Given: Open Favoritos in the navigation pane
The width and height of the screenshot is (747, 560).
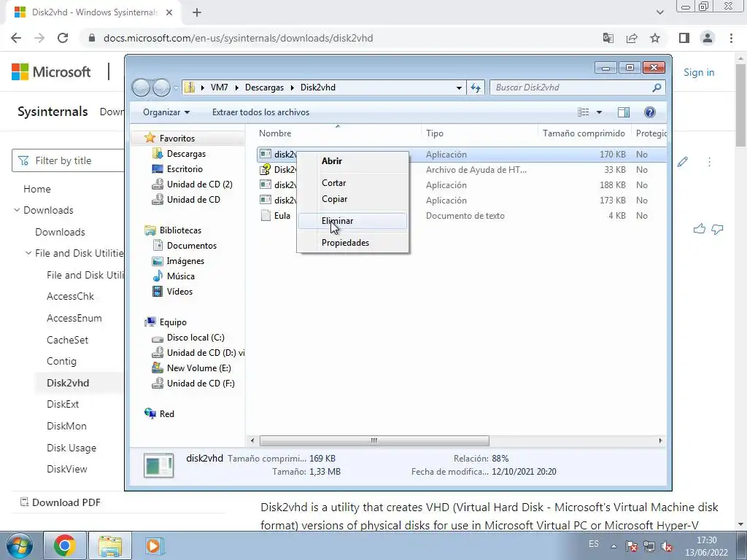Looking at the screenshot, I should pyautogui.click(x=177, y=138).
